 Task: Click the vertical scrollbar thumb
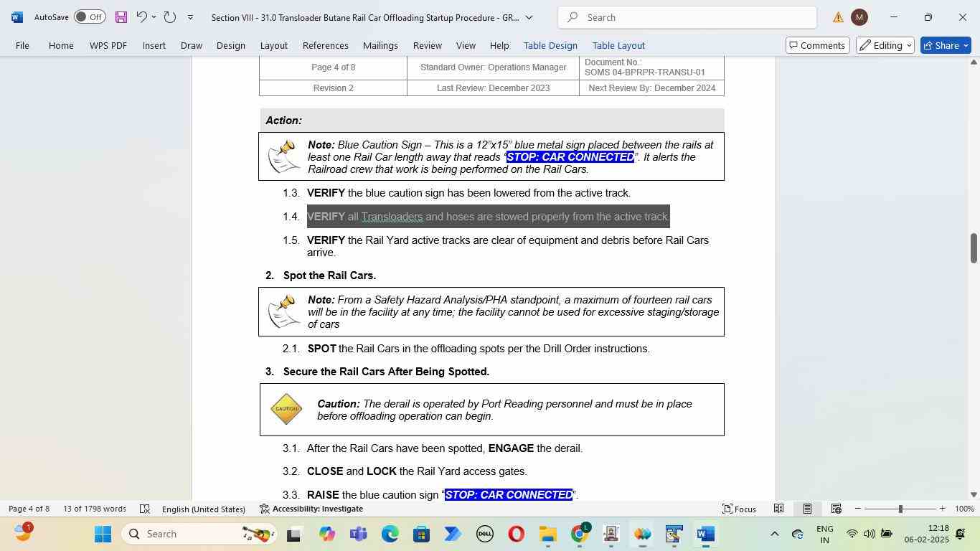click(x=974, y=248)
